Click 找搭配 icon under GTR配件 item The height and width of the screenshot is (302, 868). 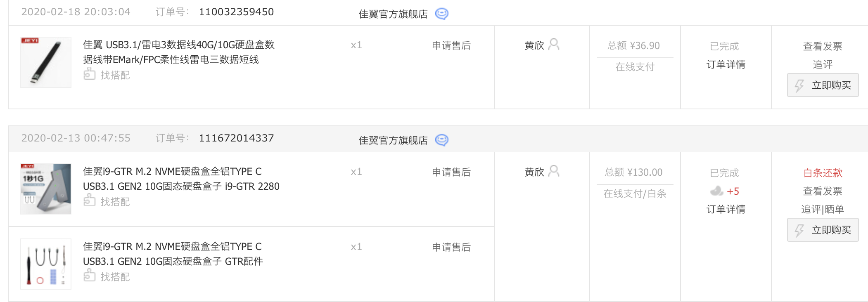89,276
